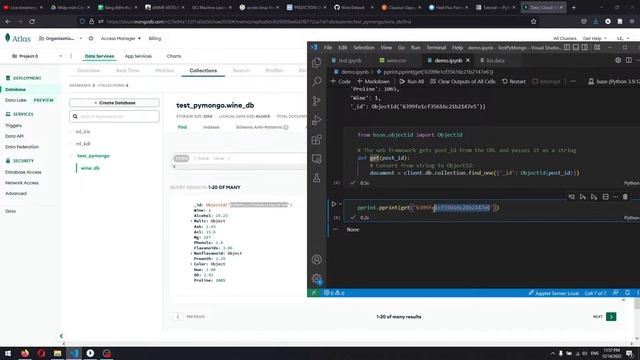
Task: Open Billing link in Atlas header
Action: (155, 38)
